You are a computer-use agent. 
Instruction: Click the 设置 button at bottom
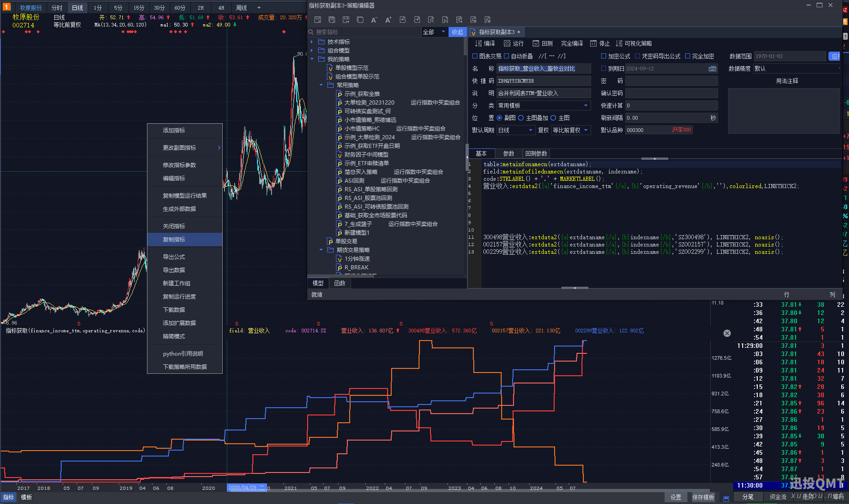pyautogui.click(x=676, y=498)
